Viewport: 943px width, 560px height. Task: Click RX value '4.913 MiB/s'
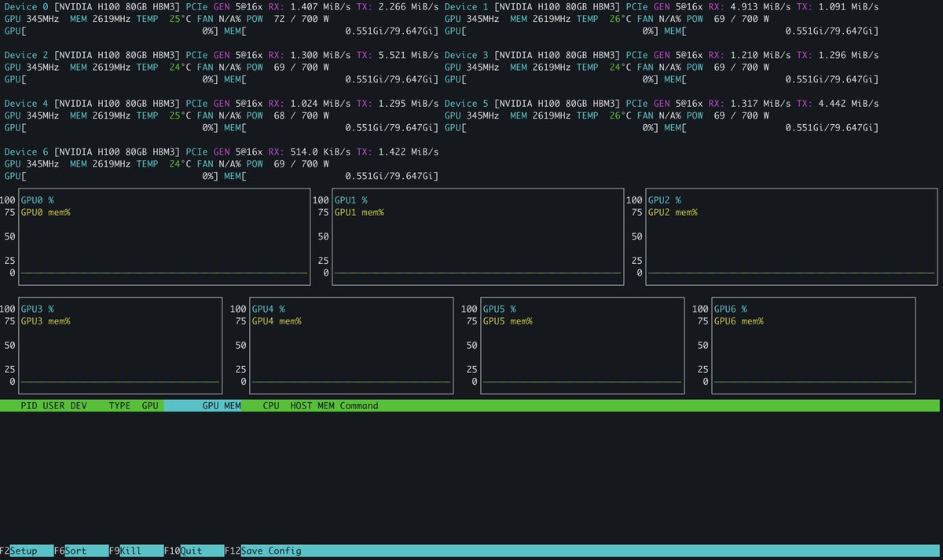pos(761,7)
